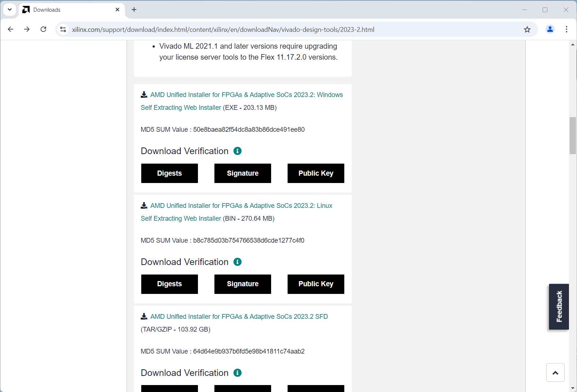577x392 pixels.
Task: Open info icon for Linux Download Verification
Action: 237,262
